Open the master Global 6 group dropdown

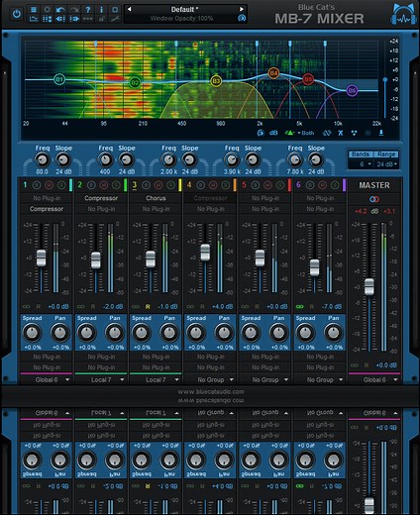coord(374,380)
